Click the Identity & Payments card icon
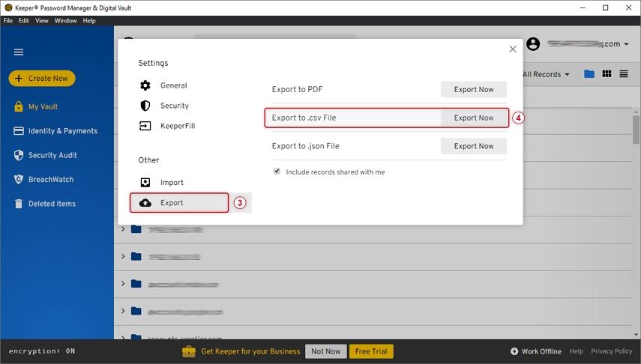 (19, 131)
